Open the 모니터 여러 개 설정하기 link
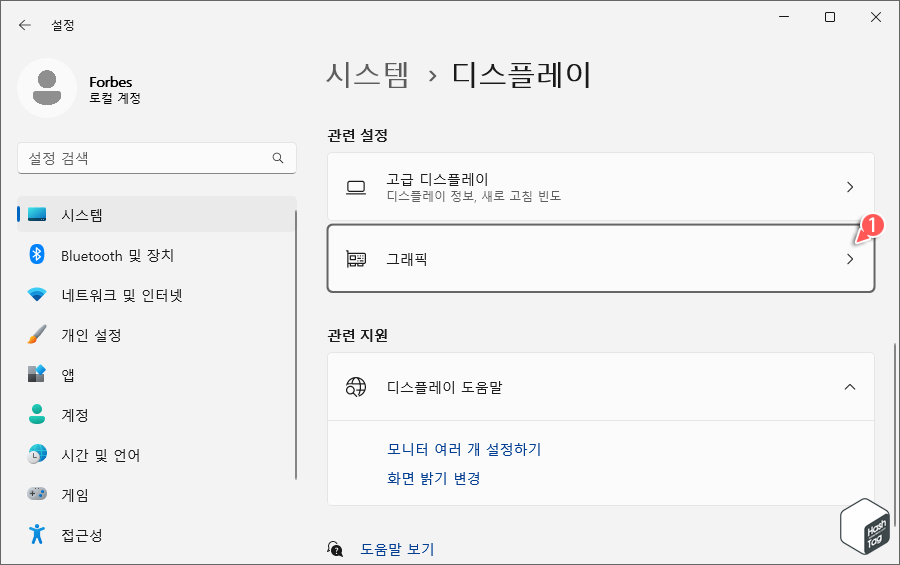Image resolution: width=900 pixels, height=565 pixels. click(x=464, y=449)
